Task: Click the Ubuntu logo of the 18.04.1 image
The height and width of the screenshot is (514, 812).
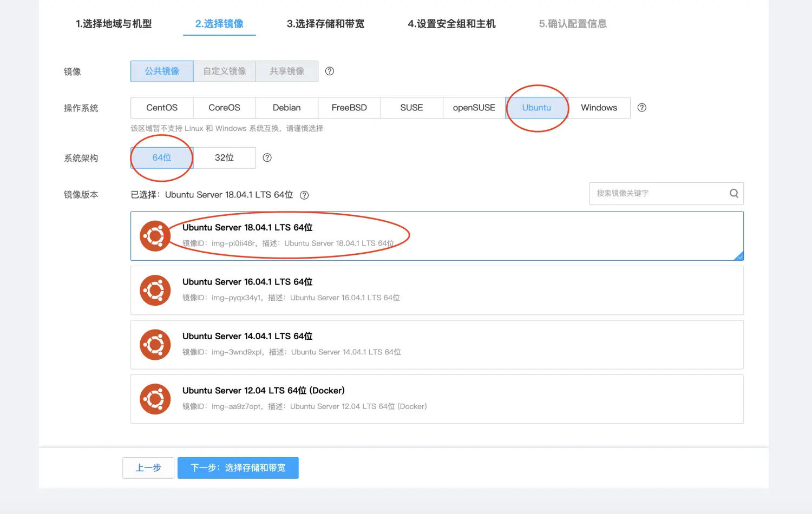Action: (155, 236)
